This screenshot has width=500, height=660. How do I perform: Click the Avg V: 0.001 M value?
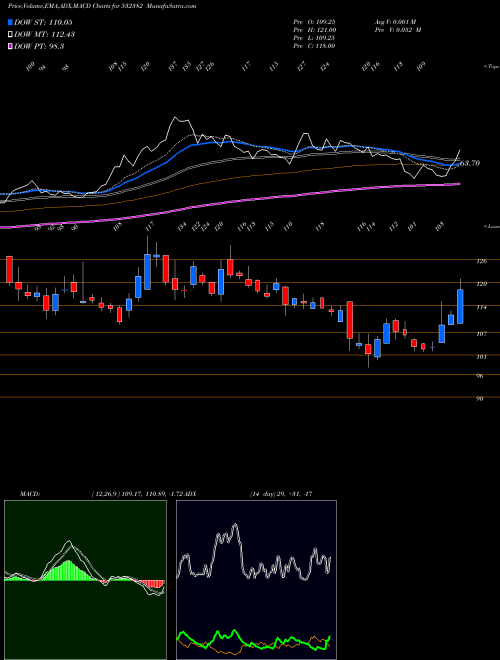coord(397,21)
